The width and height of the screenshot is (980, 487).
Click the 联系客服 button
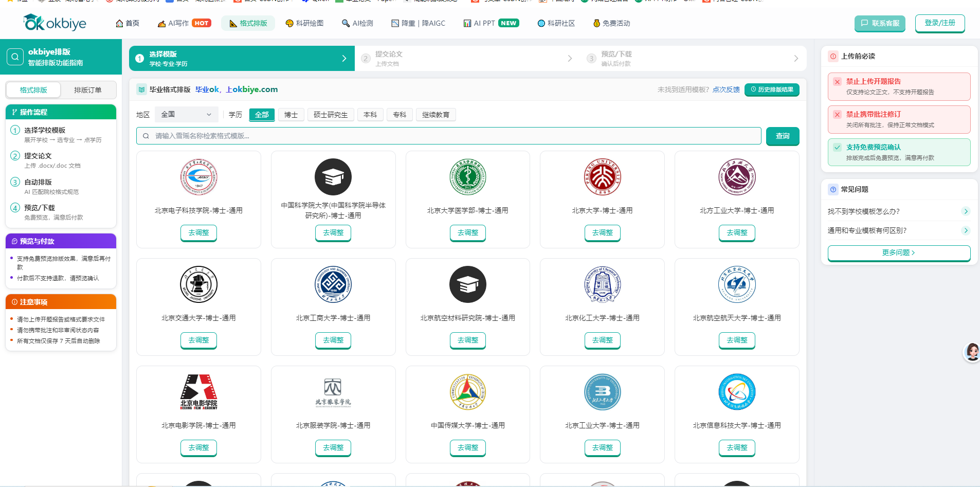pos(880,23)
